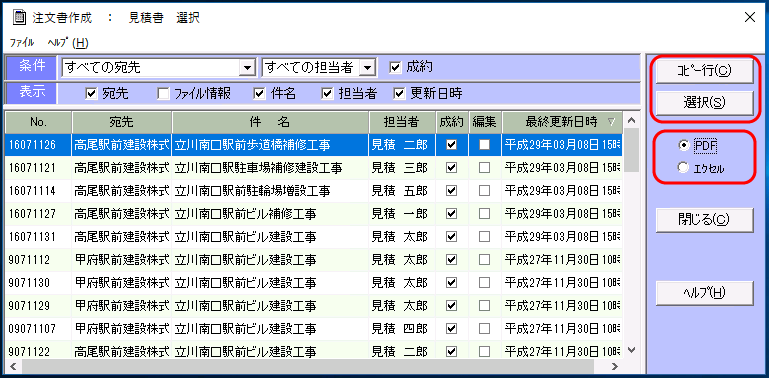Toggle the 件名 display checkbox
769x378 pixels.
click(260, 93)
